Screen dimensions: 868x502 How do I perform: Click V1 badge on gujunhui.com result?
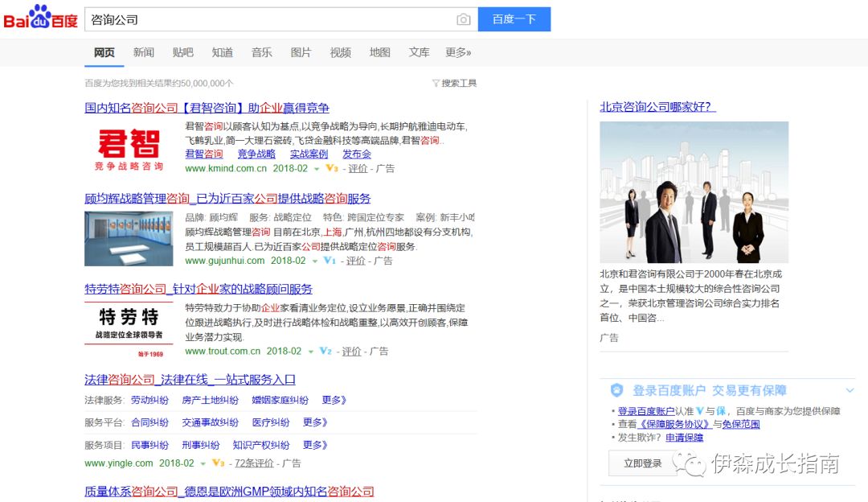(x=330, y=261)
